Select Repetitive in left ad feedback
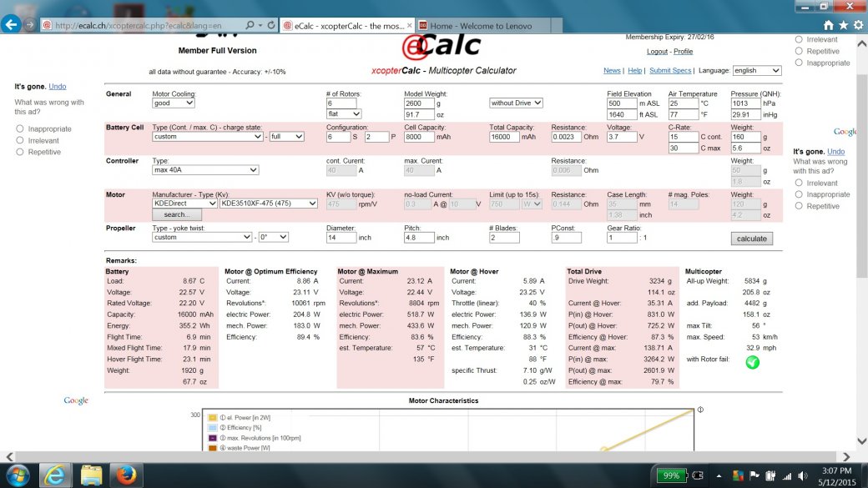 pyautogui.click(x=20, y=152)
